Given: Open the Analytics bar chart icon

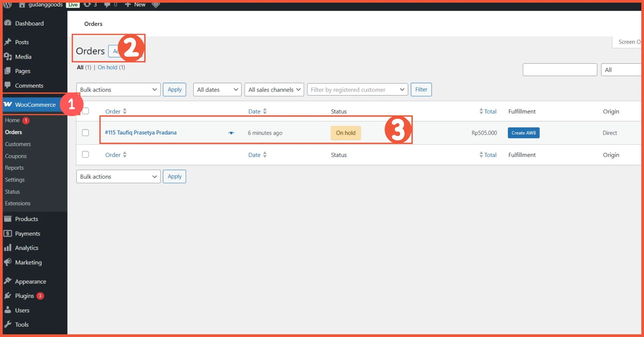Looking at the screenshot, I should coord(8,248).
